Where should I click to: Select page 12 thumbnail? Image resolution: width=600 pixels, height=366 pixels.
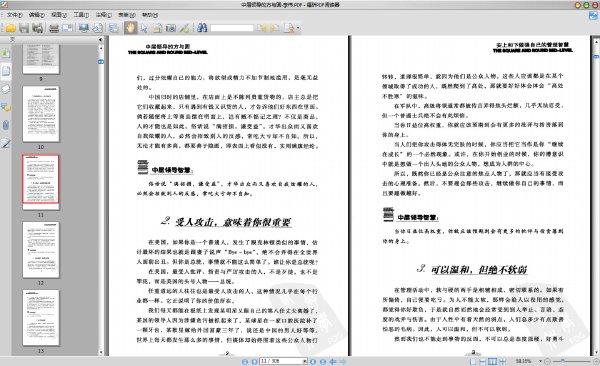click(41, 250)
